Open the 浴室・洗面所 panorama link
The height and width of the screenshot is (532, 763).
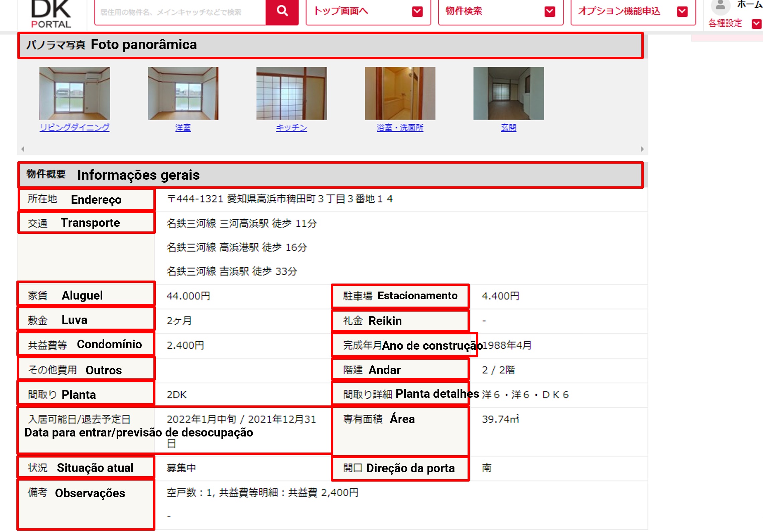[400, 128]
